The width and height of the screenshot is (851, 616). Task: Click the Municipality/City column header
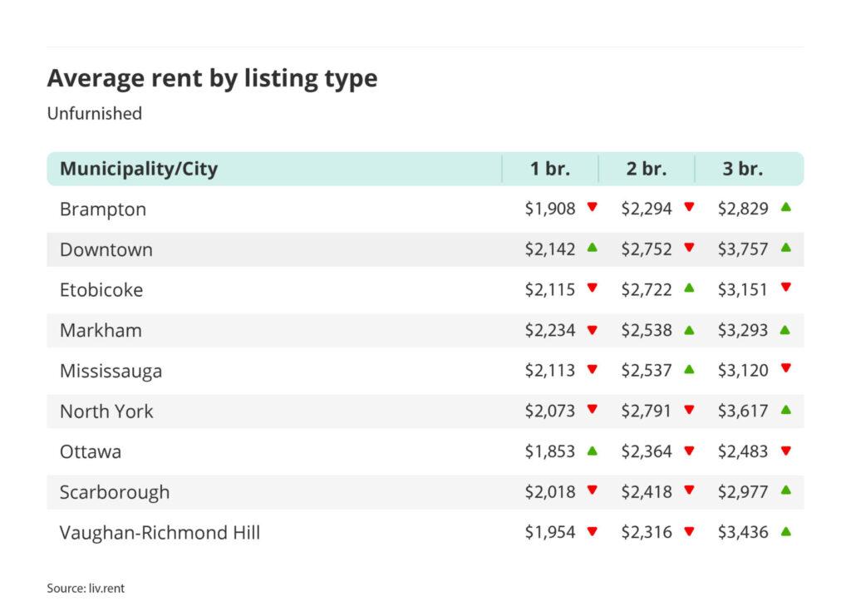[x=139, y=169]
